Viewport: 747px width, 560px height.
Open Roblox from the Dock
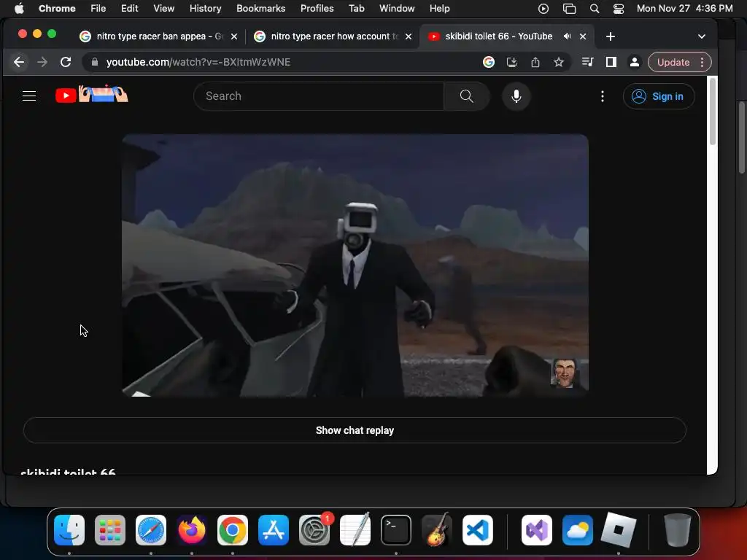619,530
